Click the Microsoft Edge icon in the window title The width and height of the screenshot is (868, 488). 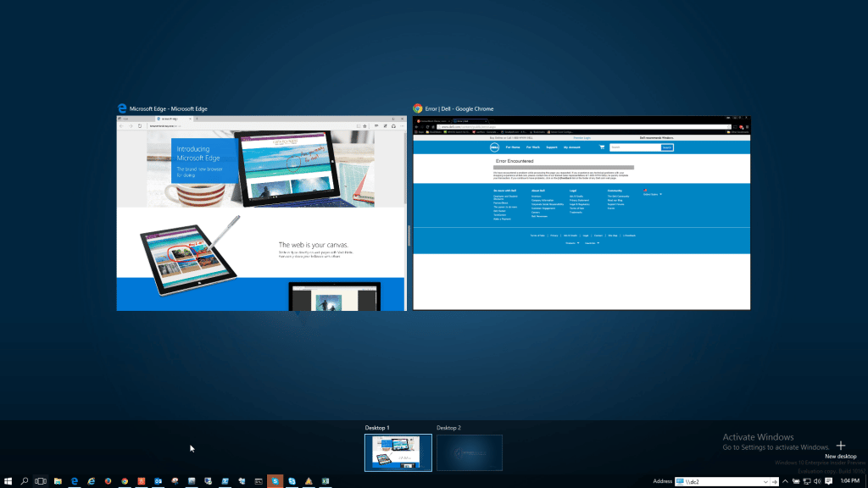coord(122,108)
